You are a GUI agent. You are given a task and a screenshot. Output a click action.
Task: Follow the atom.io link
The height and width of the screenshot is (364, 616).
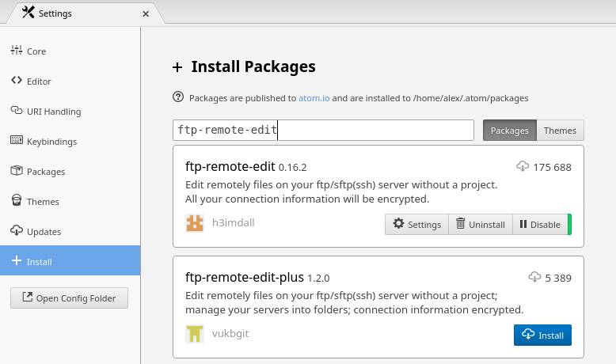(314, 98)
